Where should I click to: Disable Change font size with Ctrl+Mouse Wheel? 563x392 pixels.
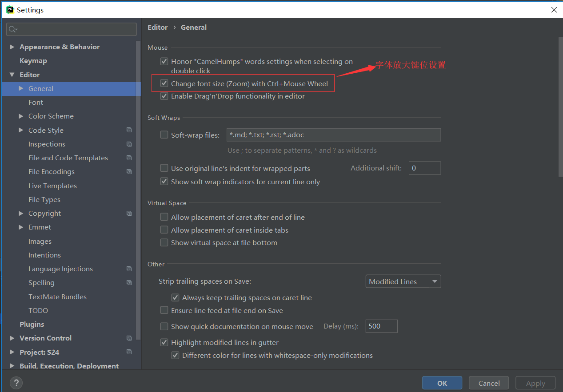[x=164, y=83]
